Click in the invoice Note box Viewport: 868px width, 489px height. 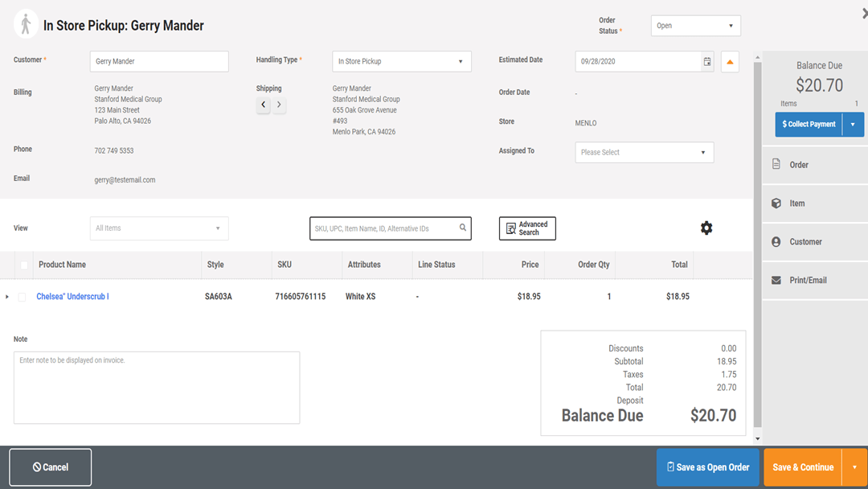[157, 388]
